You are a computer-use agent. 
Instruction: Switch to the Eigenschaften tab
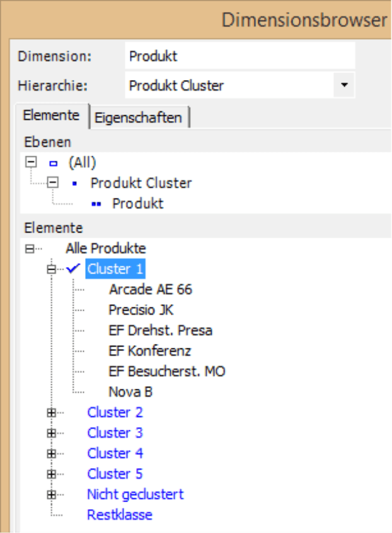tap(139, 117)
